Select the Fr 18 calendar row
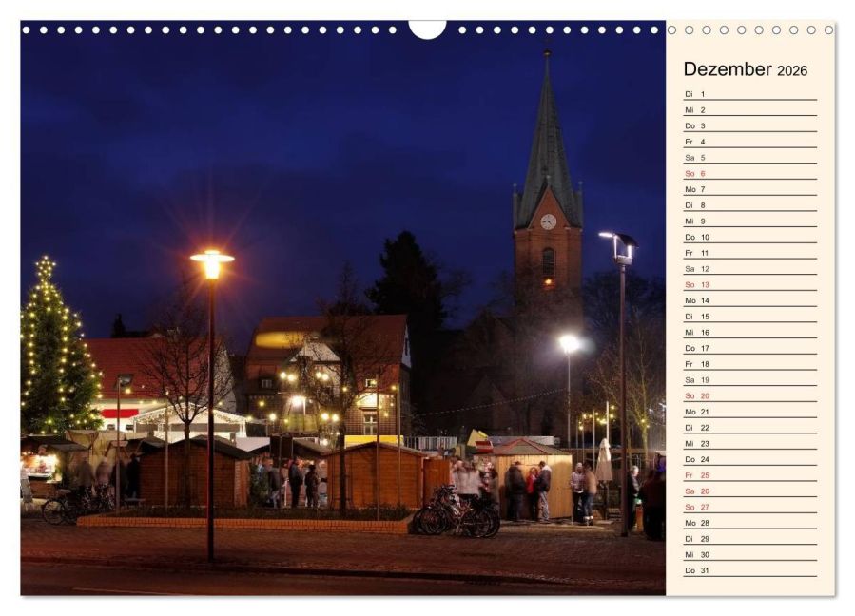The width and height of the screenshot is (855, 616). click(x=750, y=364)
